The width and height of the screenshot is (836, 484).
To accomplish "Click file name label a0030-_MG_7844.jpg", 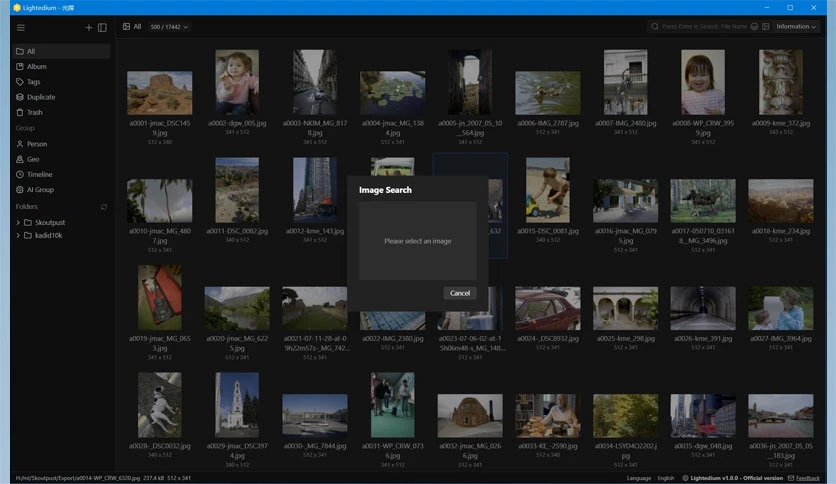I will (315, 446).
